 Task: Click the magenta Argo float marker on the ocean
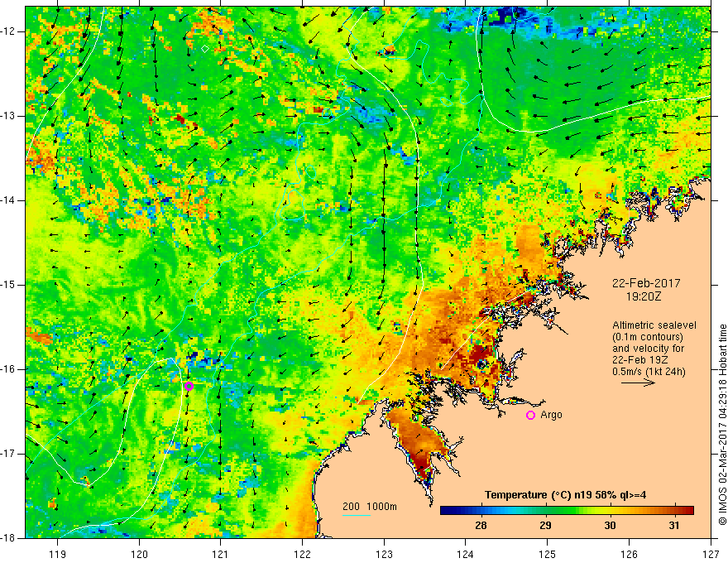(x=189, y=386)
